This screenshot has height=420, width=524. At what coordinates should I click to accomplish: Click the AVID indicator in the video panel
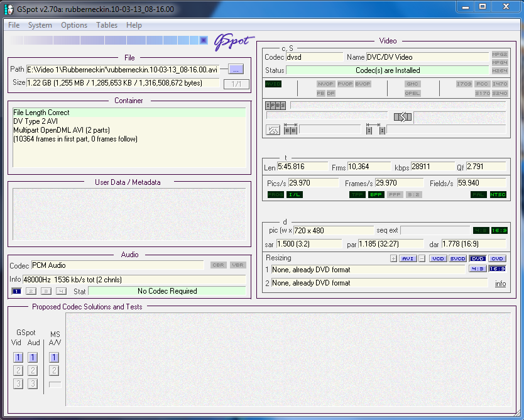click(x=273, y=84)
